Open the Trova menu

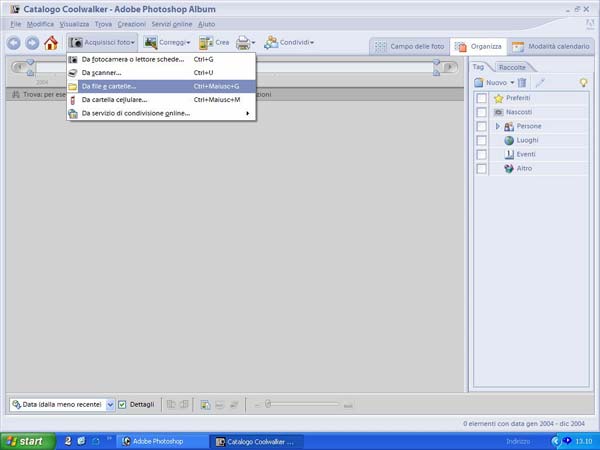(x=103, y=24)
